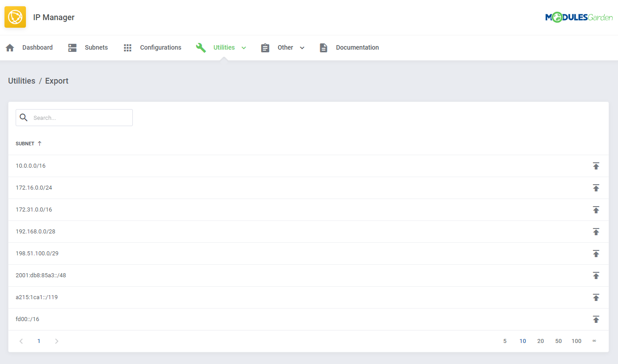
Task: Click the IP Manager application logo
Action: click(x=15, y=17)
